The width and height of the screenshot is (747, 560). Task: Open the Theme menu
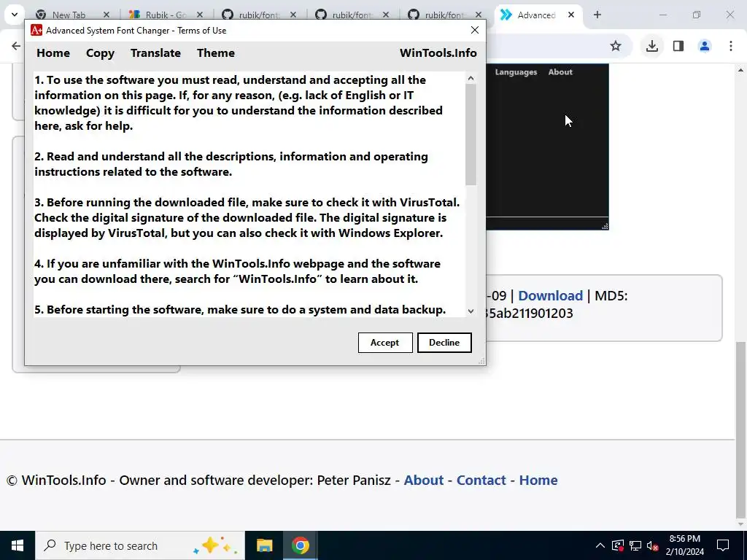click(x=216, y=52)
